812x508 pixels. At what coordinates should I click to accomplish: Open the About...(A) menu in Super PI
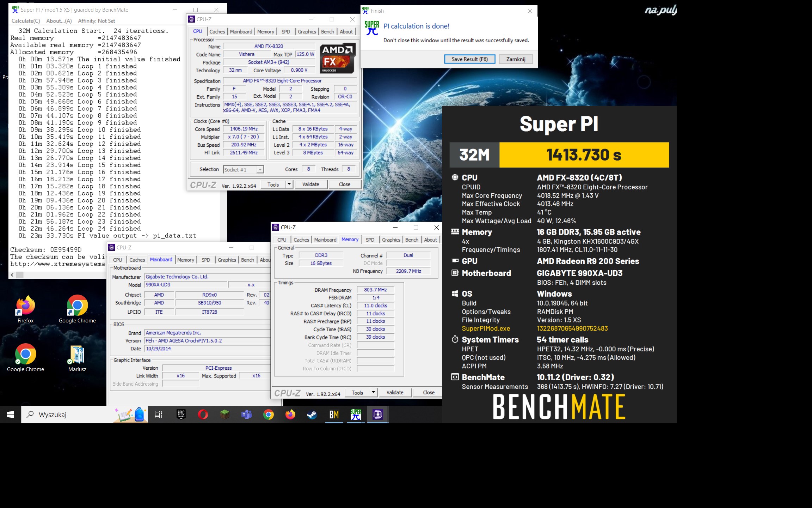59,21
